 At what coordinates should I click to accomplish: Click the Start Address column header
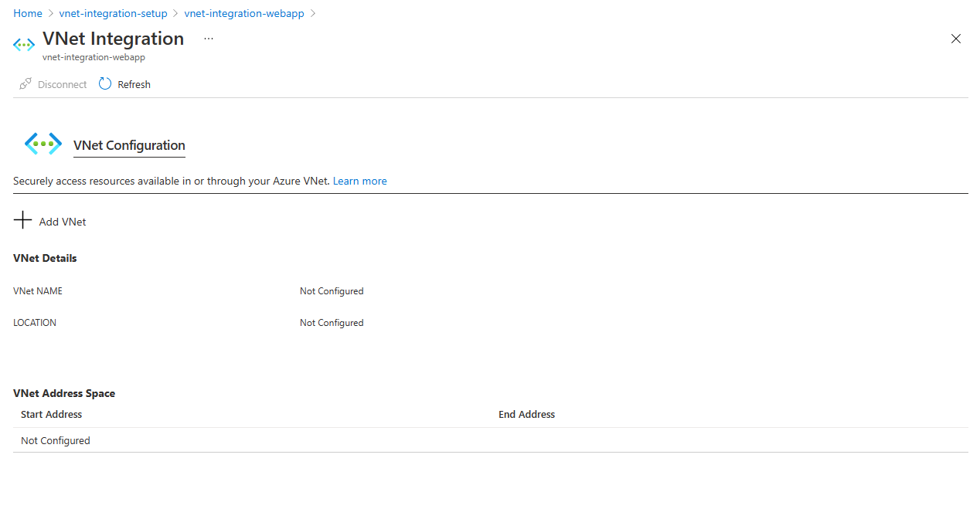click(51, 414)
